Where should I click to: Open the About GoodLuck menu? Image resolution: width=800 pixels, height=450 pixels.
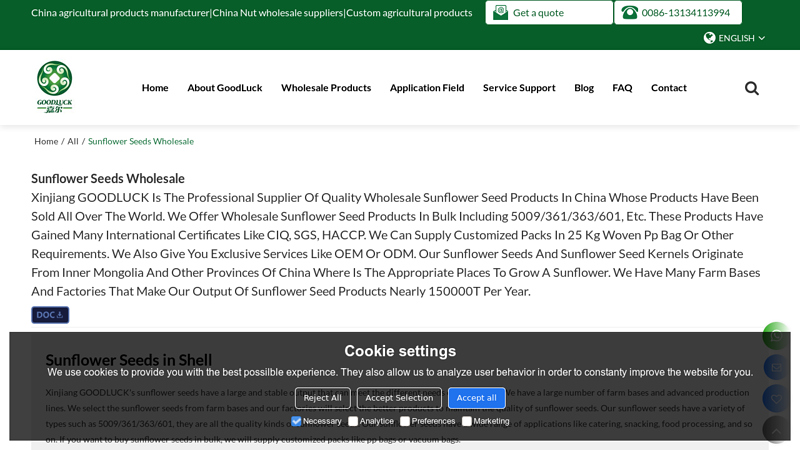(x=224, y=88)
